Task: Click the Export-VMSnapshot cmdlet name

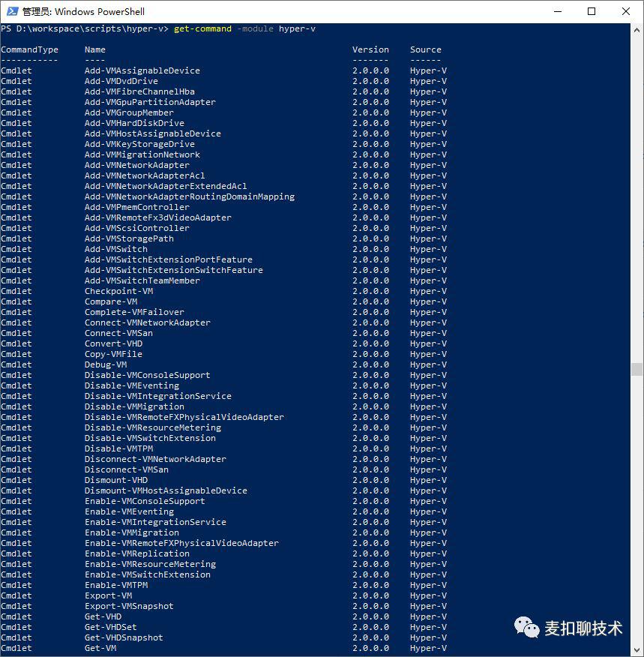Action: click(129, 606)
